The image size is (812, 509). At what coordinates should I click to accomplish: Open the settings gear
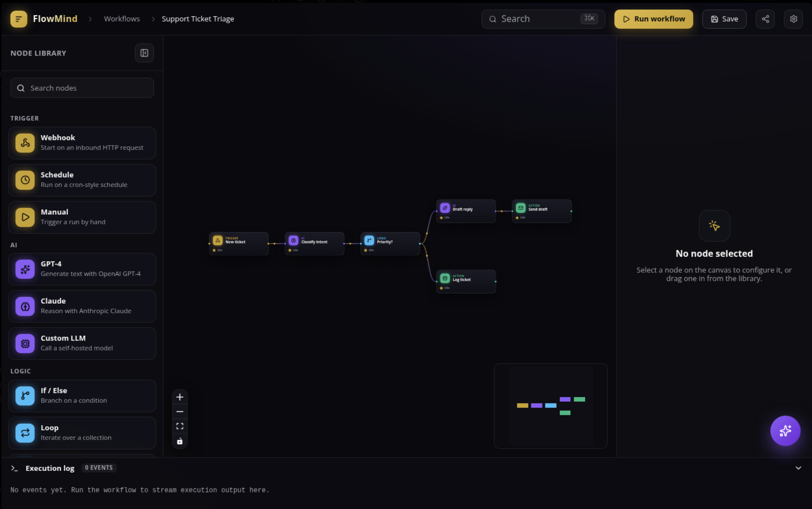(793, 19)
